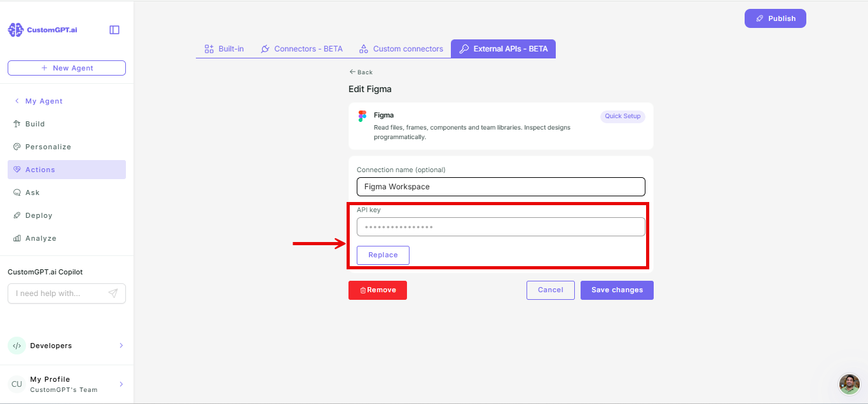Click the CustomGPT.ai Copilot label
This screenshot has width=868, height=404.
[45, 272]
